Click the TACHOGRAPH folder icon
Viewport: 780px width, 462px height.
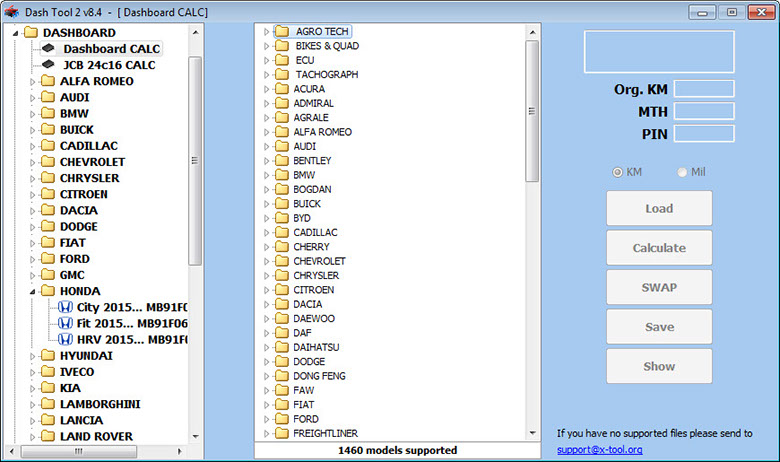(281, 75)
